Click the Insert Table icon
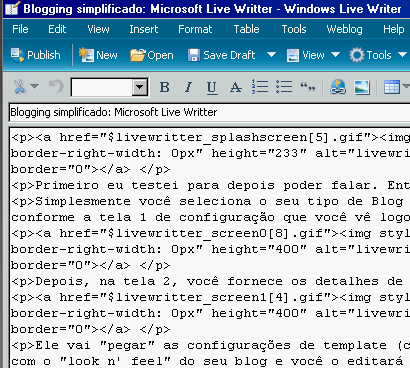The height and width of the screenshot is (368, 410). click(x=391, y=87)
